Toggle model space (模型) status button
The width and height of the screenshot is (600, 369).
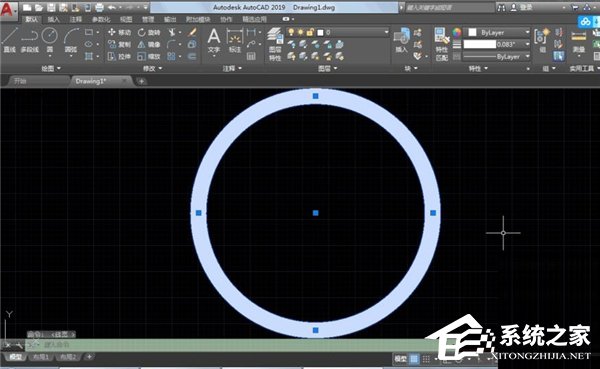coord(401,359)
